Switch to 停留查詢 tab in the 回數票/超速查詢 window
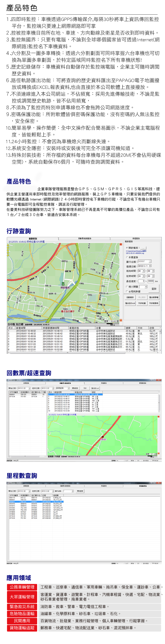The width and height of the screenshot is (165, 644). tap(104, 383)
